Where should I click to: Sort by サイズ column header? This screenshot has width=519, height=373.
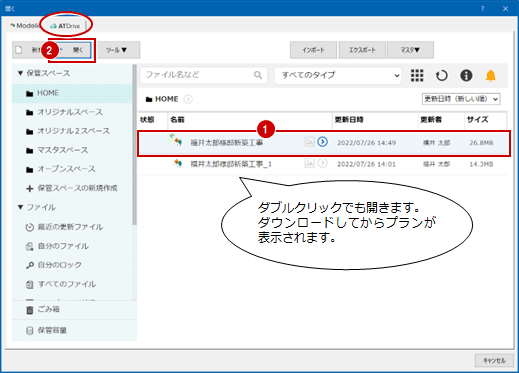tap(477, 119)
